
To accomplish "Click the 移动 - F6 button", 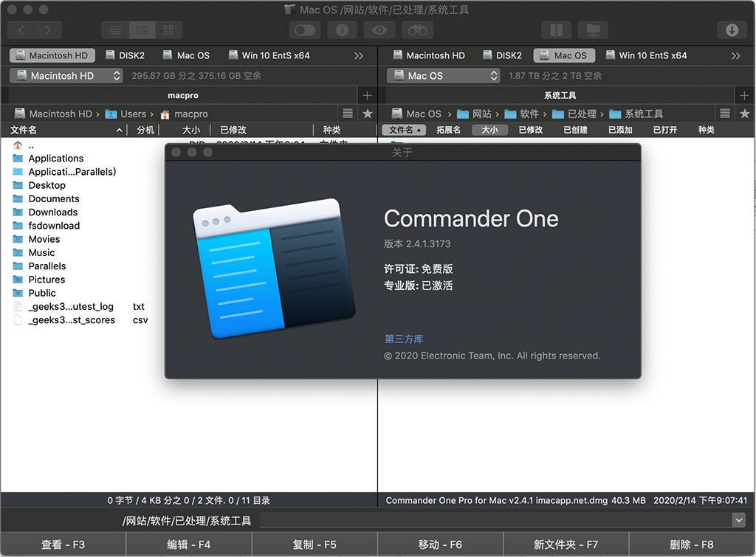I will pos(440,544).
